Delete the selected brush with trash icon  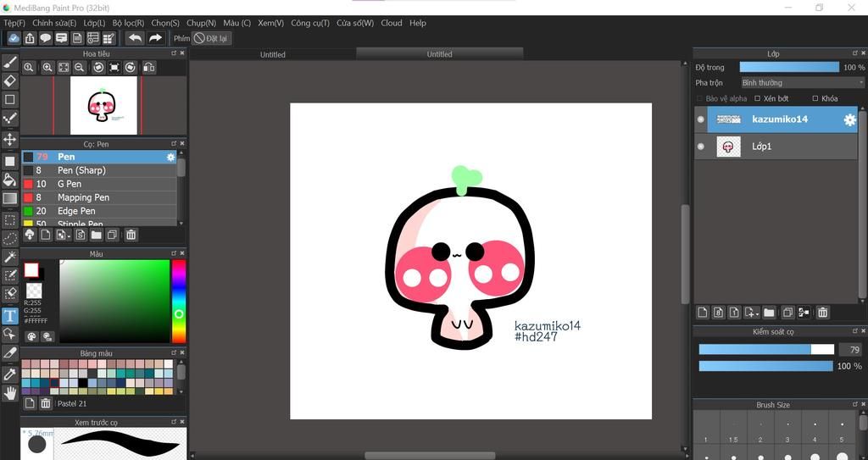coord(131,236)
